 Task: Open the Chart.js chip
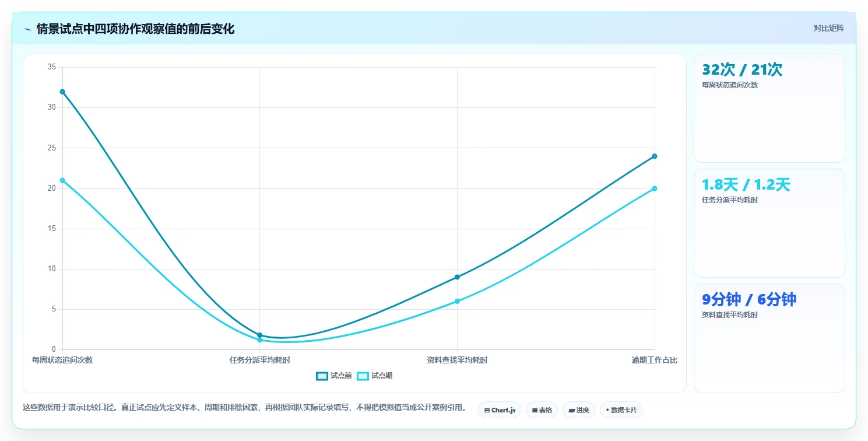click(500, 410)
